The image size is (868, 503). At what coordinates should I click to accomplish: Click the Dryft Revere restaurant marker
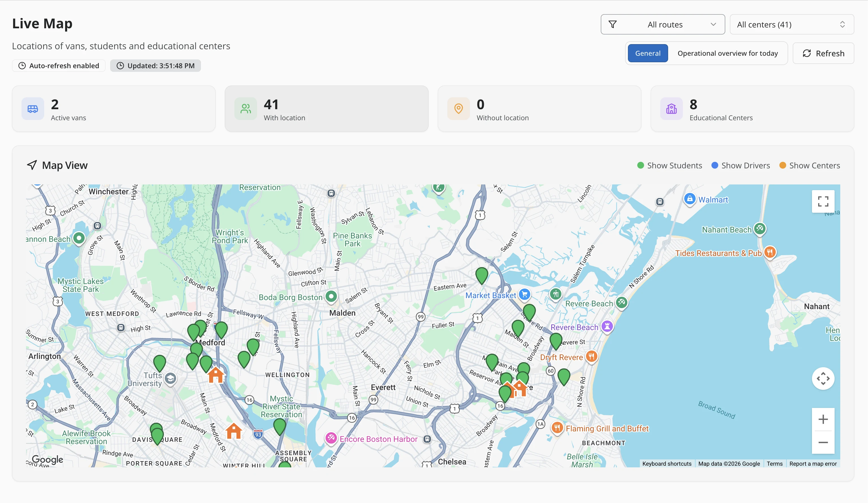[591, 356]
